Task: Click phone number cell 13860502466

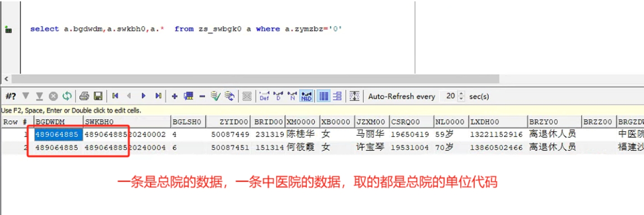Action: [x=498, y=147]
